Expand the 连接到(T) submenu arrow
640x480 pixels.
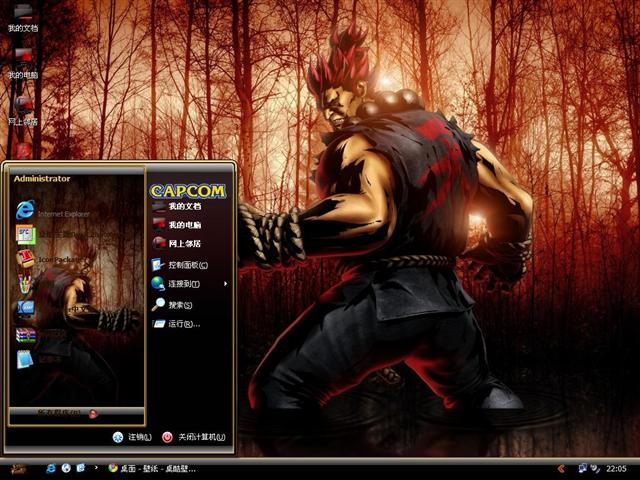(225, 284)
